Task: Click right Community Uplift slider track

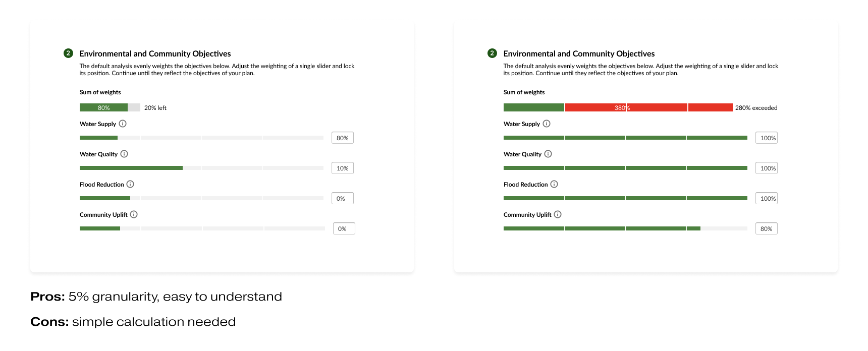Action: point(625,228)
